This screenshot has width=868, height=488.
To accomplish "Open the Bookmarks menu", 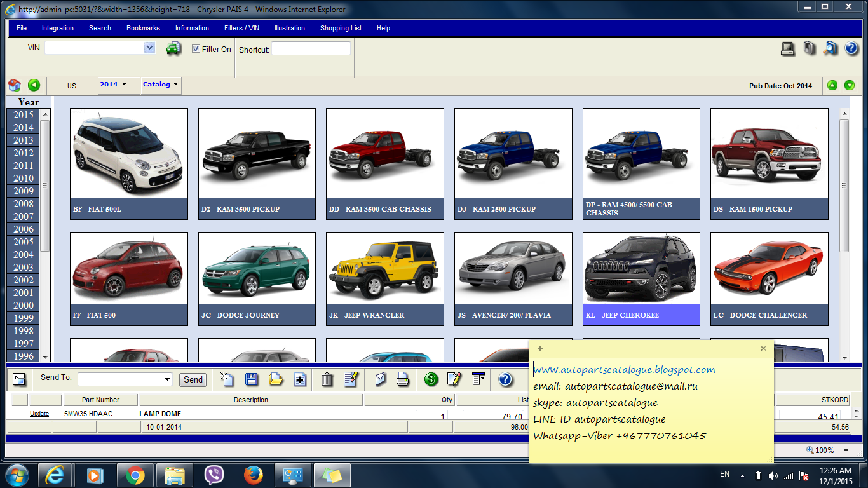I will coord(143,28).
